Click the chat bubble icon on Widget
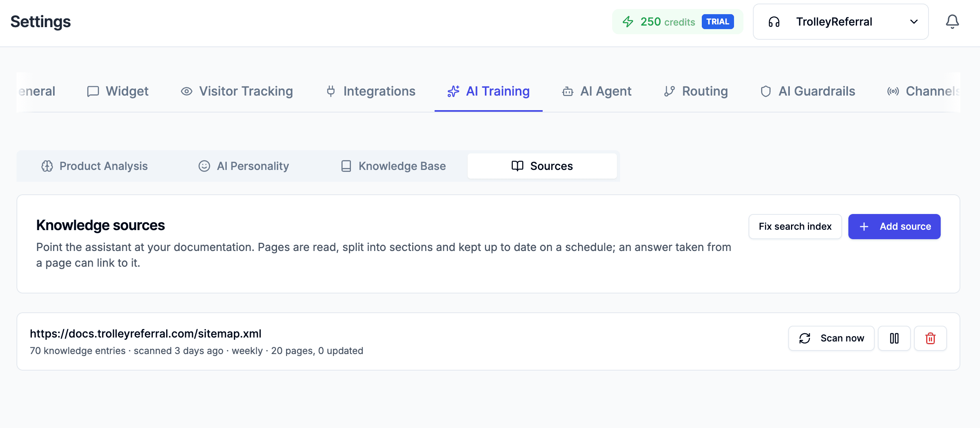Screen dimensions: 980x428 (x=93, y=91)
